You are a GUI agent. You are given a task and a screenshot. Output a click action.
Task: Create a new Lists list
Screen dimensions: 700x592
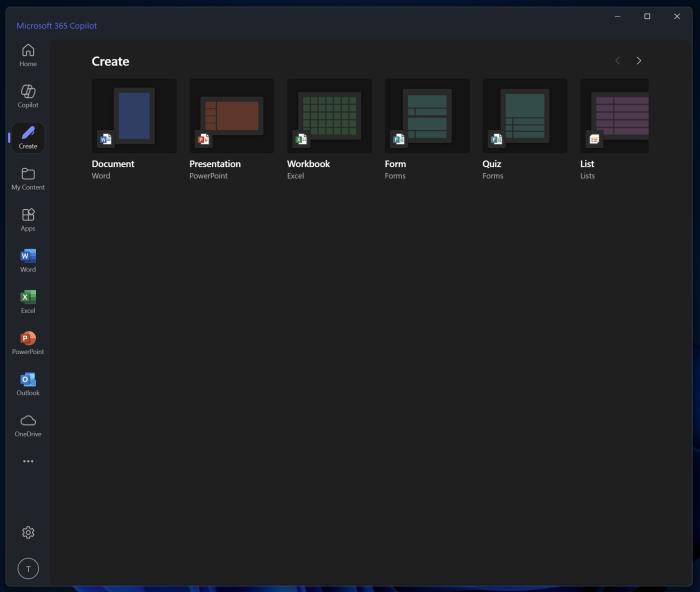[x=614, y=116]
